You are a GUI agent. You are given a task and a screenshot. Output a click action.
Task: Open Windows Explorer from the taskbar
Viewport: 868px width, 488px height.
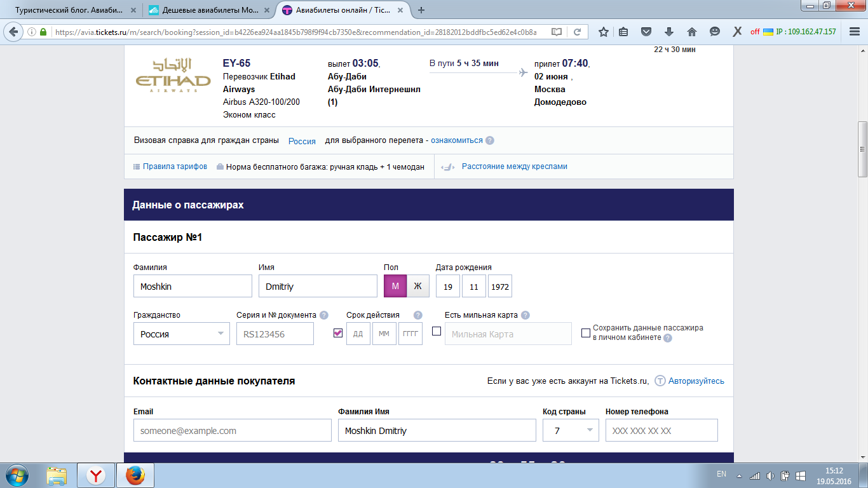[x=57, y=475]
